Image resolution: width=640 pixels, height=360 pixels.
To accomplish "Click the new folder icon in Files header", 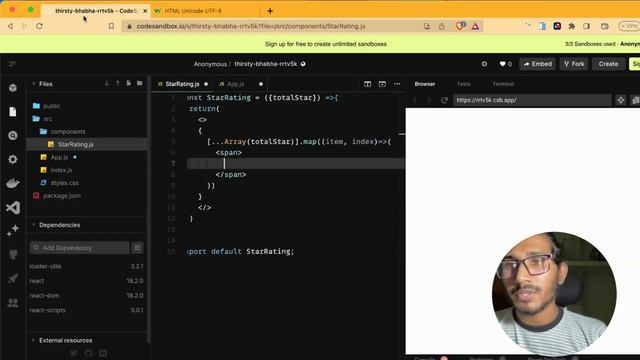I will pyautogui.click(x=140, y=83).
